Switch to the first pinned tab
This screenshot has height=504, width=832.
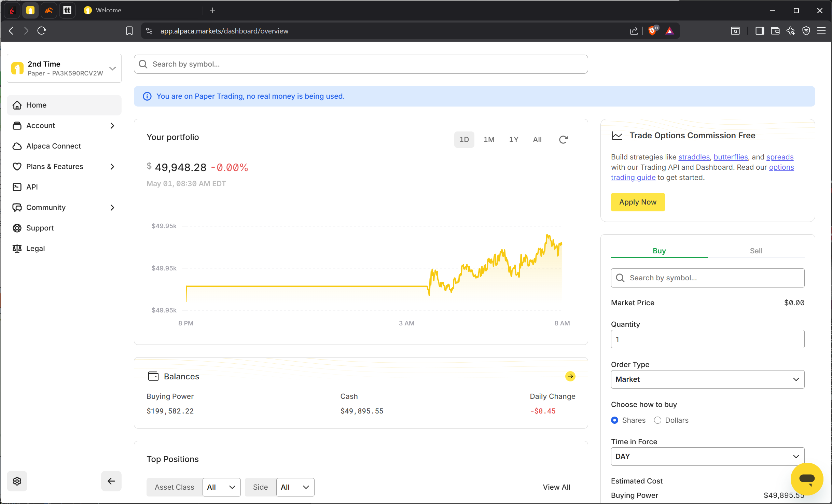tap(12, 10)
